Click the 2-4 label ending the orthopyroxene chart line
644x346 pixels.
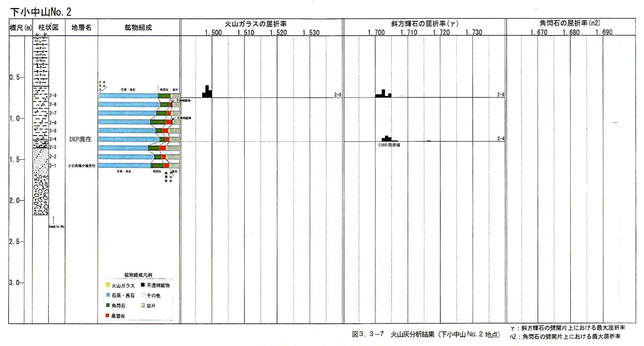pyautogui.click(x=501, y=139)
